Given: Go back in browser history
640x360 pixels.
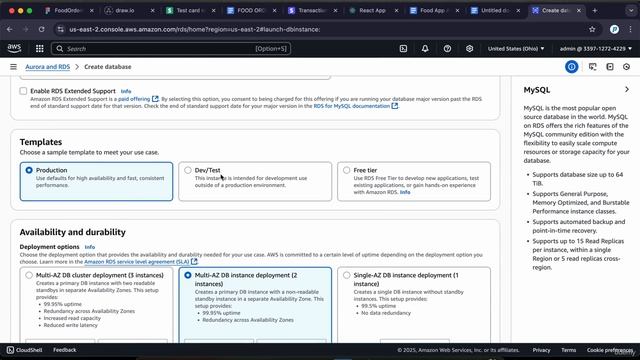Looking at the screenshot, I should tap(10, 29).
